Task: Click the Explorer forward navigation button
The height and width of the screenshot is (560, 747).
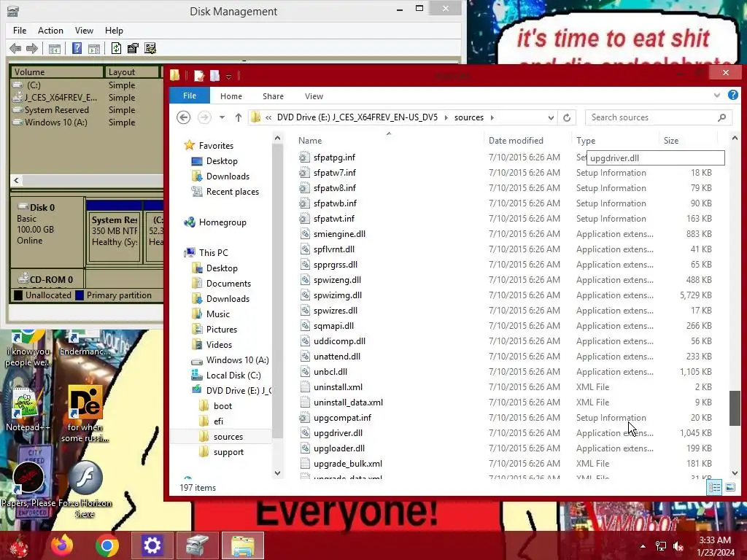Action: coord(204,117)
